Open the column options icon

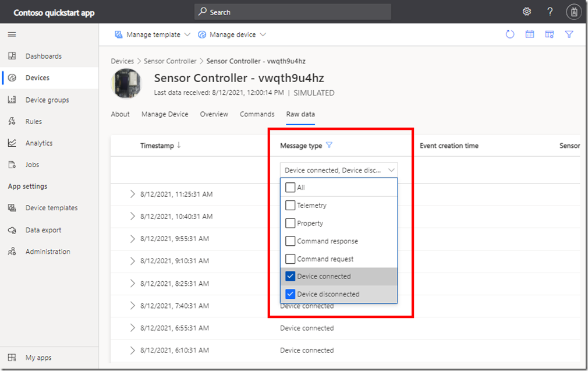pos(550,34)
